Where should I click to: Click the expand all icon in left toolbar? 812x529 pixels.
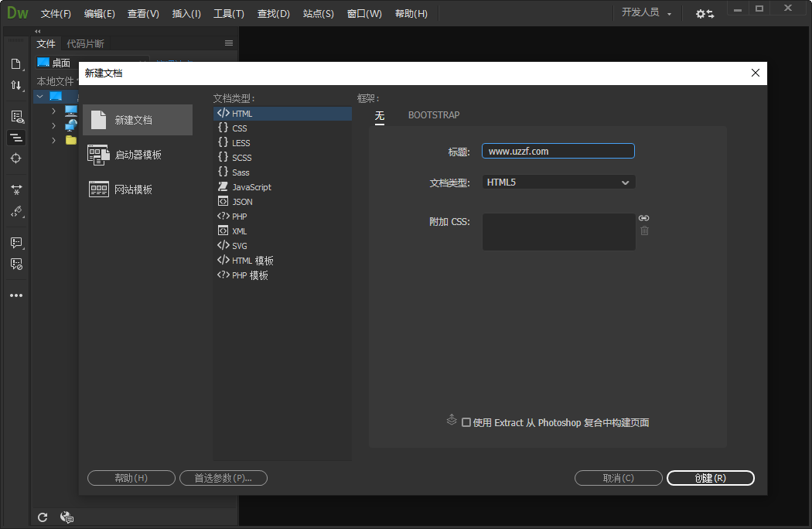point(16,190)
